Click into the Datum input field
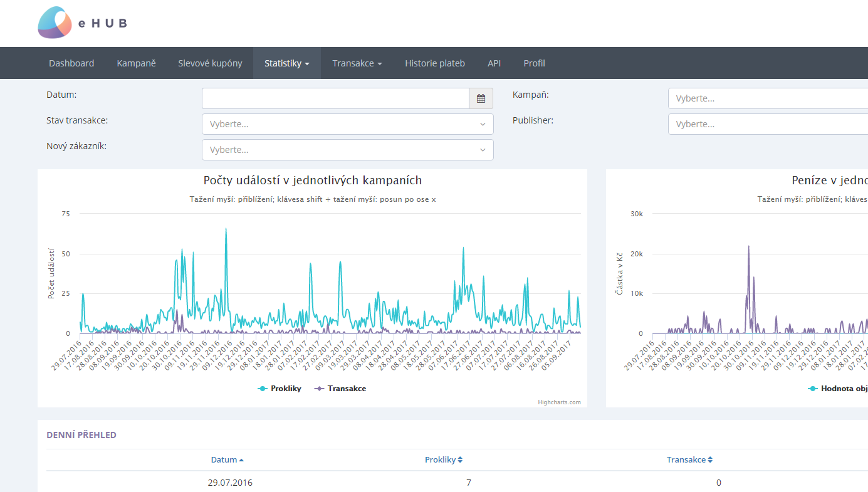This screenshot has height=492, width=868. (x=335, y=98)
